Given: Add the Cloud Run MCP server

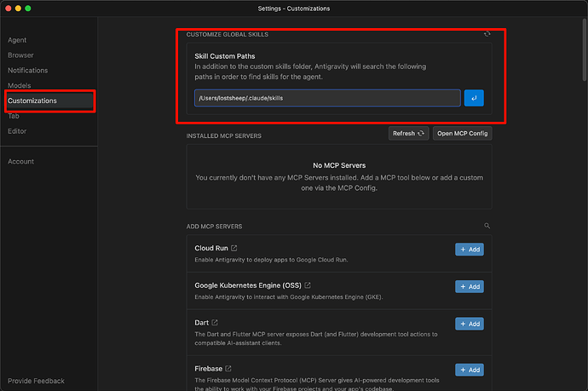Looking at the screenshot, I should [x=470, y=250].
